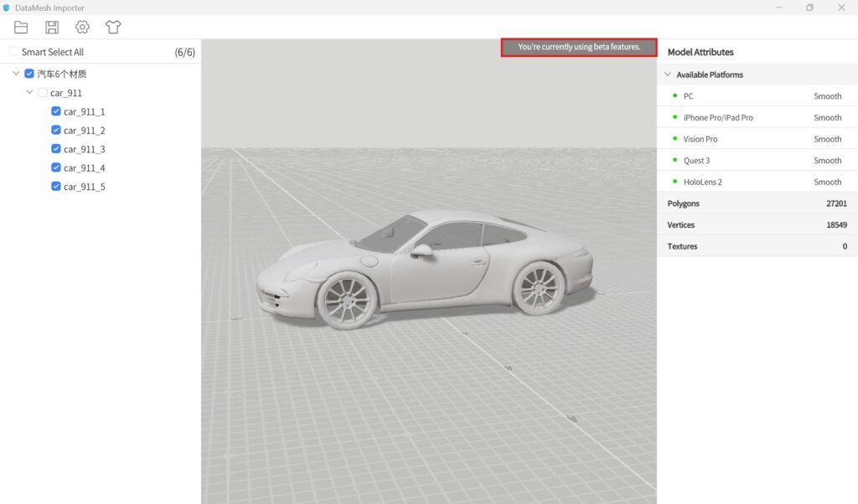Check the car_911 checkbox

coord(43,92)
